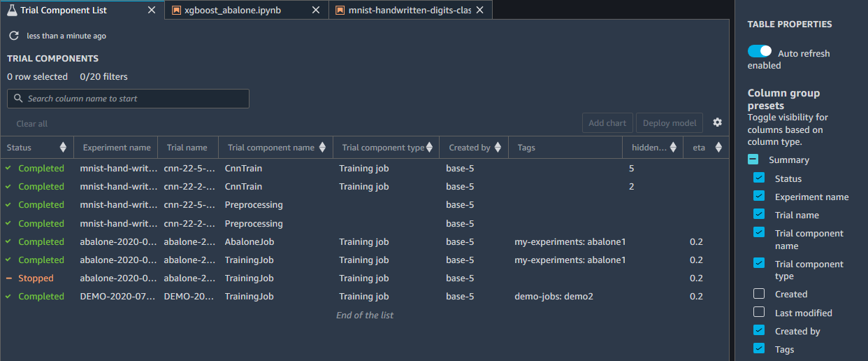Sort by Trial component type arrows
868x361 pixels.
pos(430,148)
